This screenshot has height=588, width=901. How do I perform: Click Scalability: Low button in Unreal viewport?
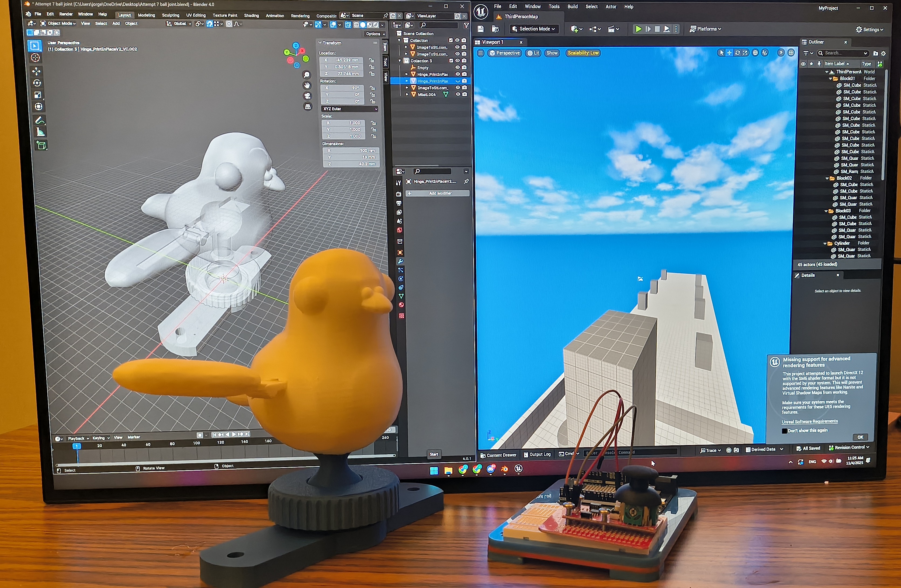[583, 53]
